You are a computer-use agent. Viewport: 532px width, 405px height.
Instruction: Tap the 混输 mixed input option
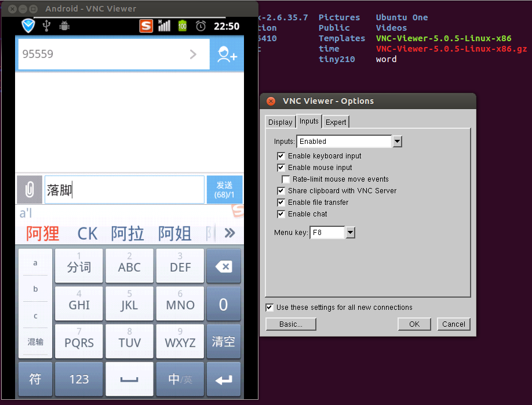(x=35, y=342)
